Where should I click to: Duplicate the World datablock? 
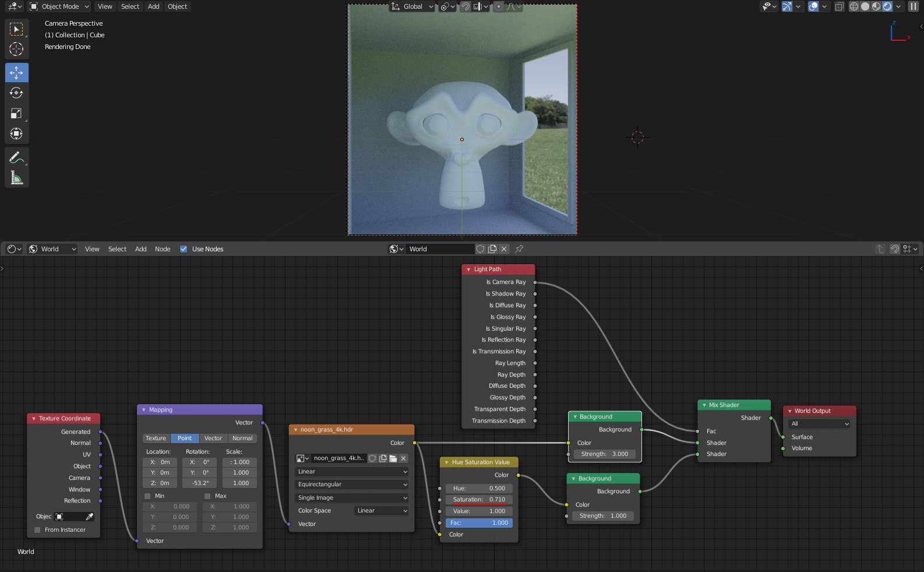pos(492,249)
